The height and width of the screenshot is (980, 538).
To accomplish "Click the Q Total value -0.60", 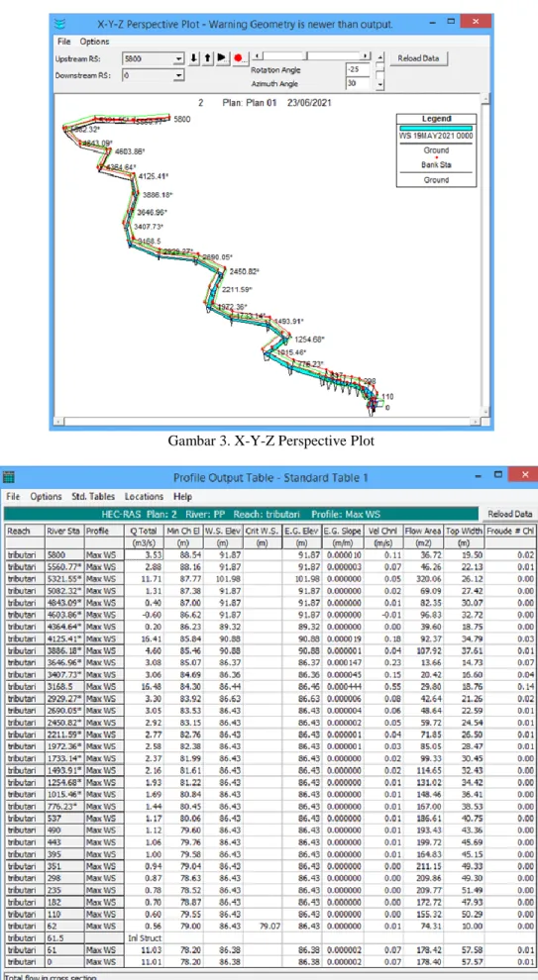I will (144, 615).
